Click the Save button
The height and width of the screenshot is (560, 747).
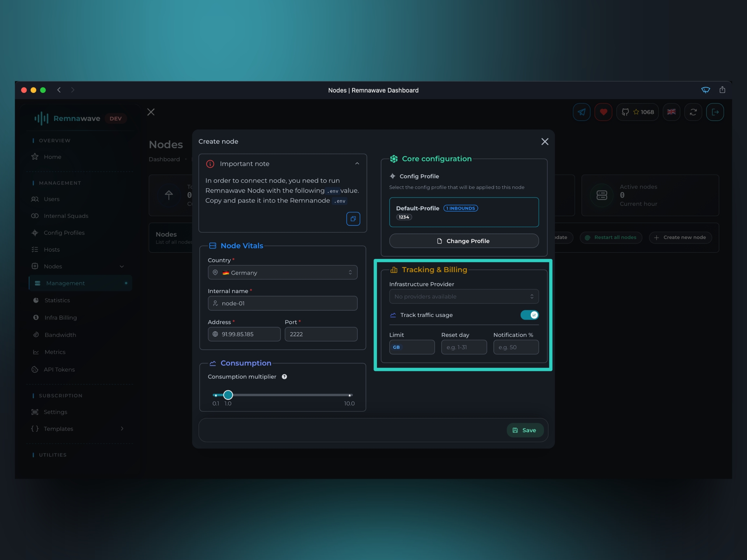click(x=524, y=430)
